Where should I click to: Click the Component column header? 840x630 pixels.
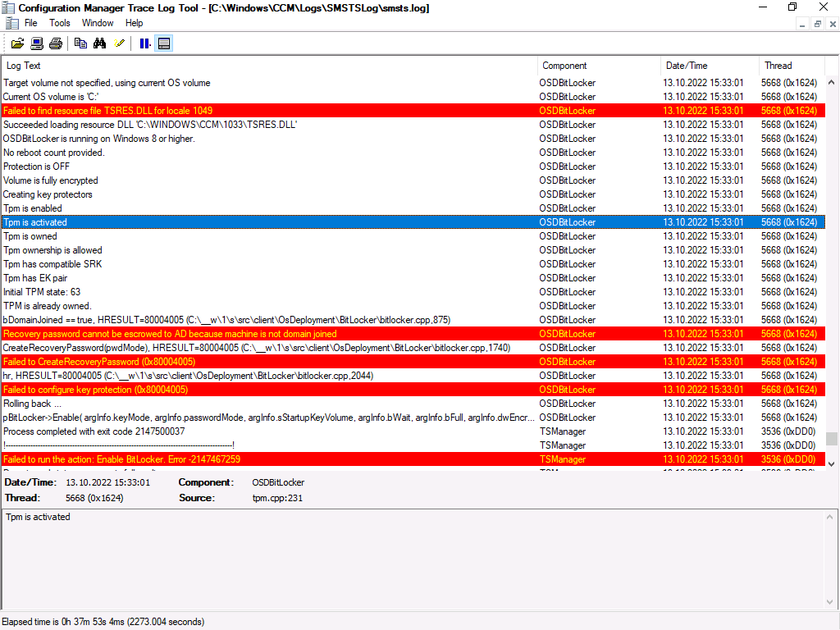pyautogui.click(x=599, y=66)
